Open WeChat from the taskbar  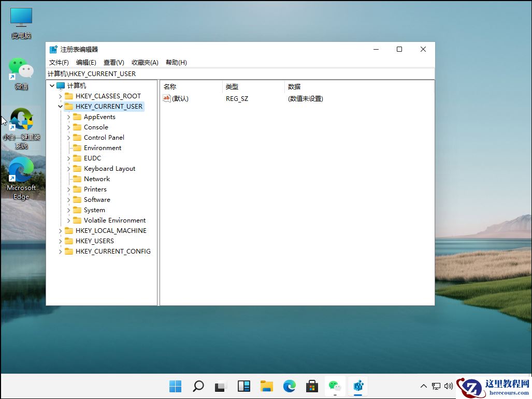point(335,386)
